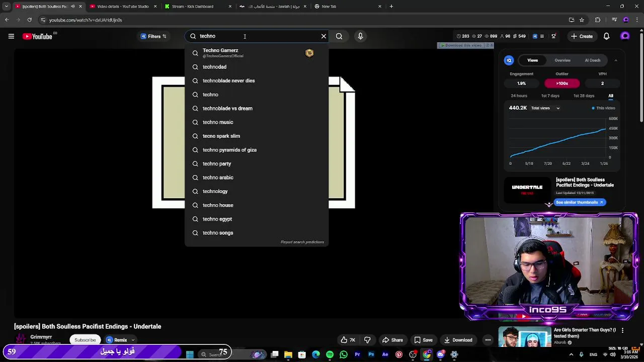
Task: Switch to Video details YouTube Studio tab
Action: 122,7
